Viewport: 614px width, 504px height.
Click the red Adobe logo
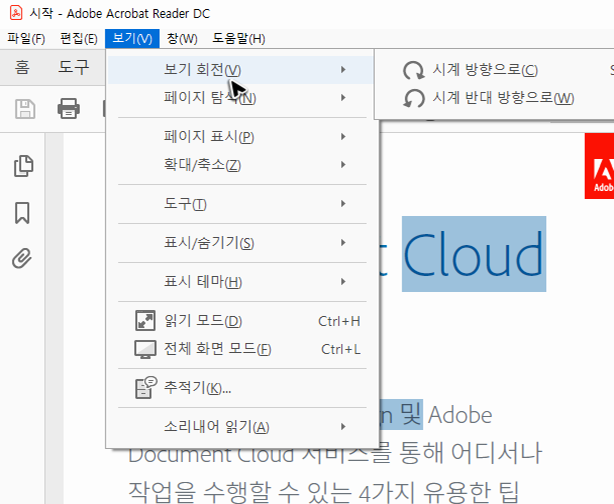pos(599,166)
